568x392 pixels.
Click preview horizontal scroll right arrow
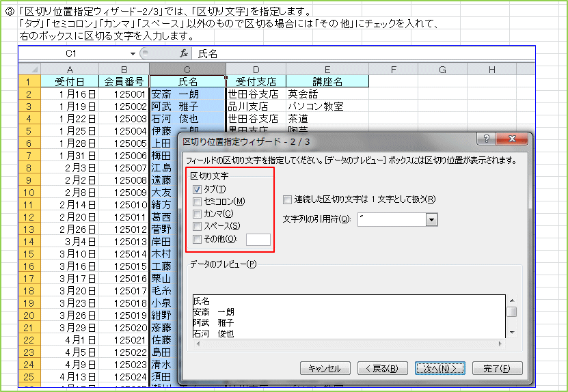(x=500, y=344)
